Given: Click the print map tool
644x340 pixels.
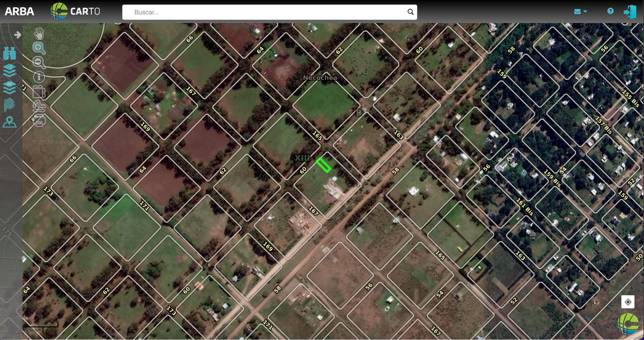Looking at the screenshot, I should (39, 120).
